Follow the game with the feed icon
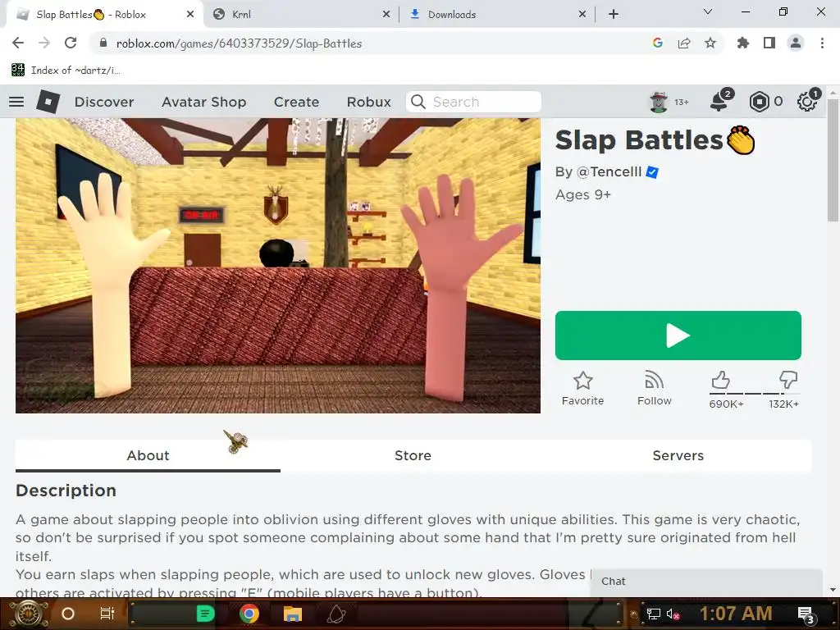 [654, 381]
